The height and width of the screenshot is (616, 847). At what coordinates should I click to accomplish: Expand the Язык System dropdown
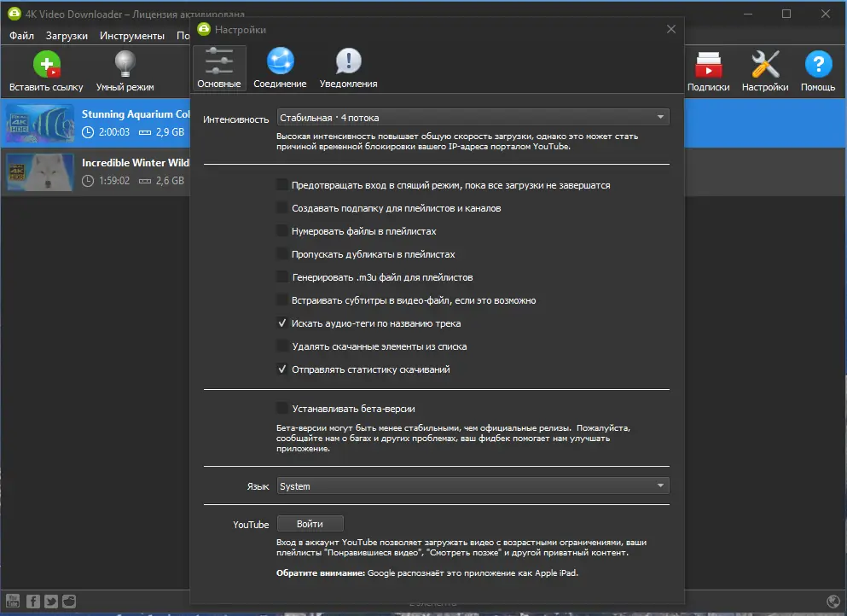point(473,485)
